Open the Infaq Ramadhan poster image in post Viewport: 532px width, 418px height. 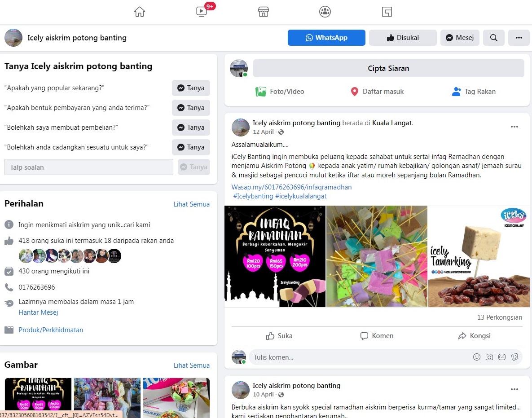coord(275,256)
